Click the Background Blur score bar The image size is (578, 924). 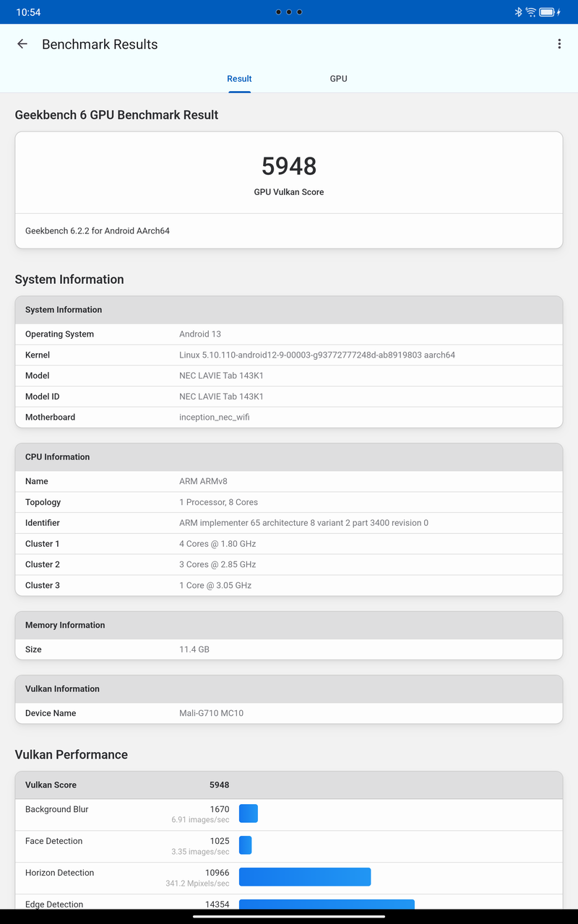click(249, 813)
